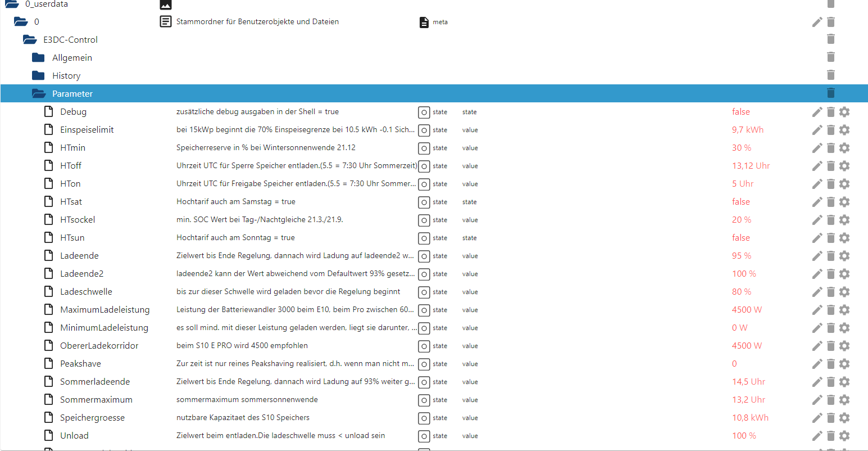This screenshot has width=868, height=451.
Task: Collapse the 0_userdata folder
Action: (12, 4)
